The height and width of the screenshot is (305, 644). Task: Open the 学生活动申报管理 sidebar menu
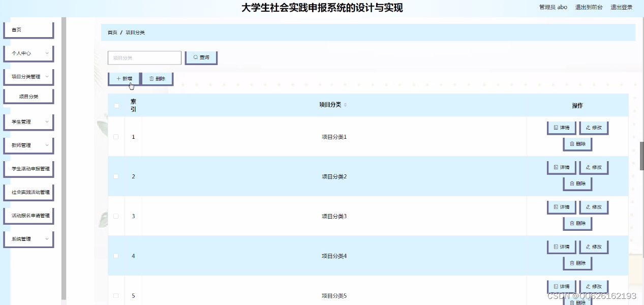click(28, 169)
